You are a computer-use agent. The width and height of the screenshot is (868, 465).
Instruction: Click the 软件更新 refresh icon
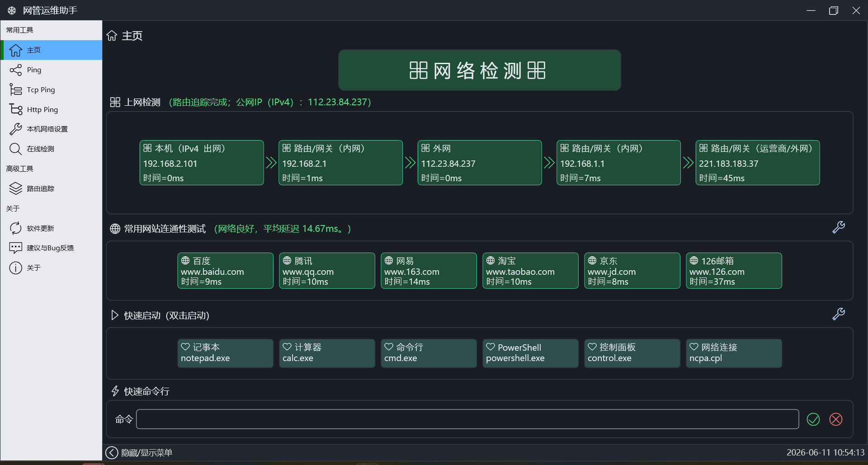point(16,228)
